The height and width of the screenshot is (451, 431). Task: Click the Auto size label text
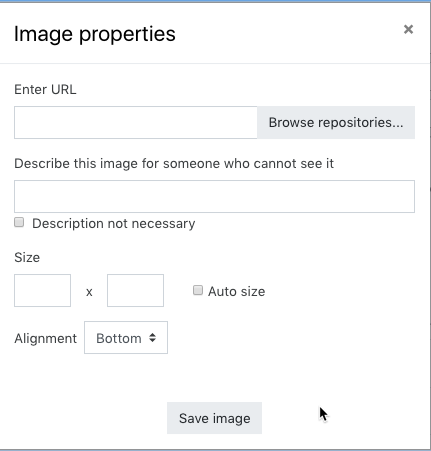tap(237, 291)
